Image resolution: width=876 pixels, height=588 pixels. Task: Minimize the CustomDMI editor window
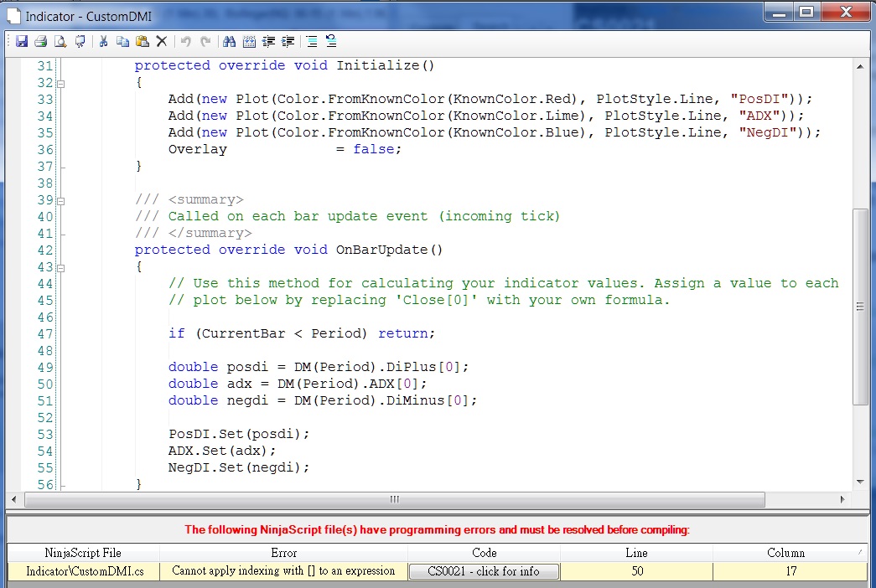click(780, 12)
